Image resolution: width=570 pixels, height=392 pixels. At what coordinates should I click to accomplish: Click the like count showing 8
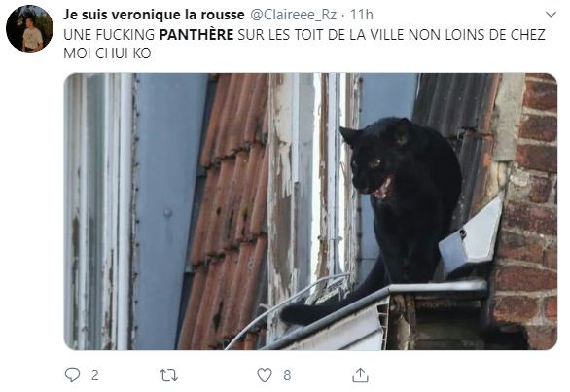point(287,375)
